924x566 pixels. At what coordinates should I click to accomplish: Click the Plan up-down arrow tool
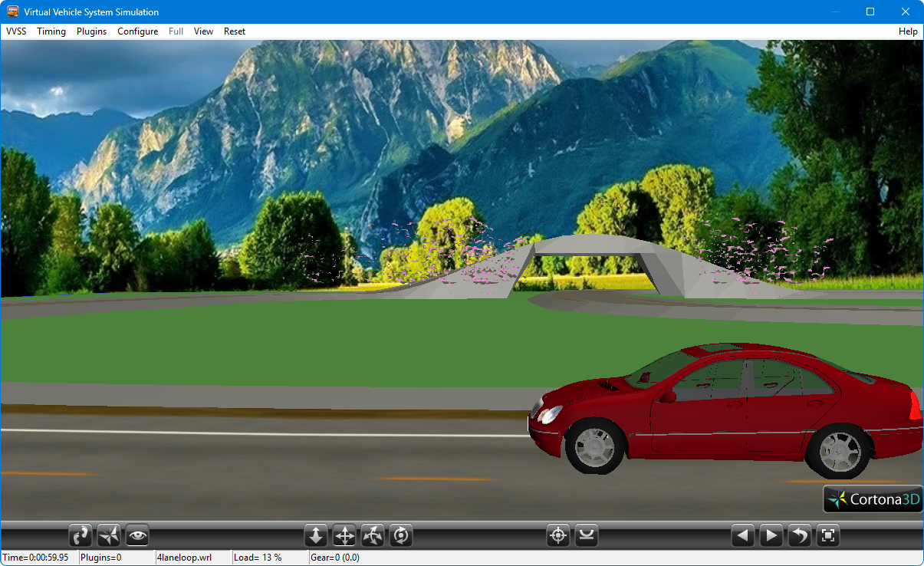point(316,535)
